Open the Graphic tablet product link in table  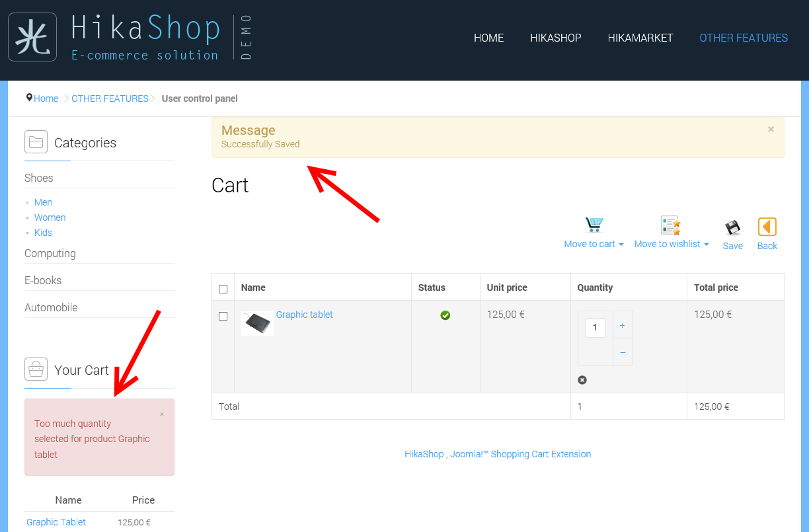(305, 315)
